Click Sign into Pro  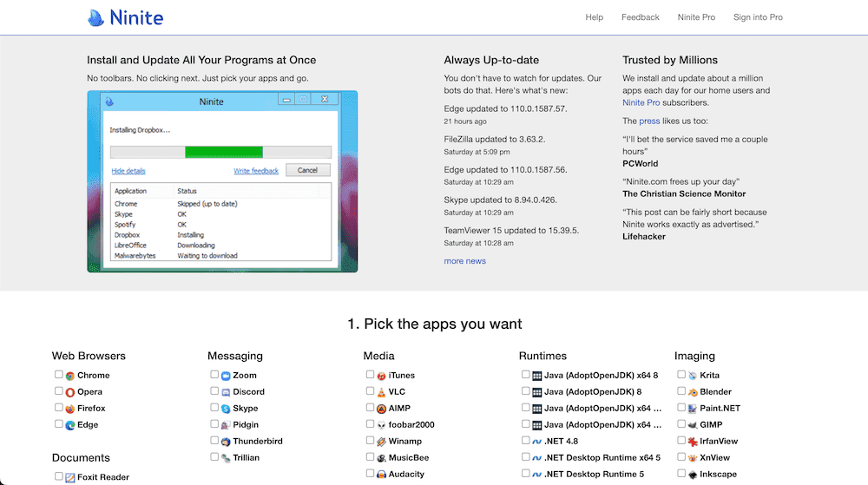758,17
